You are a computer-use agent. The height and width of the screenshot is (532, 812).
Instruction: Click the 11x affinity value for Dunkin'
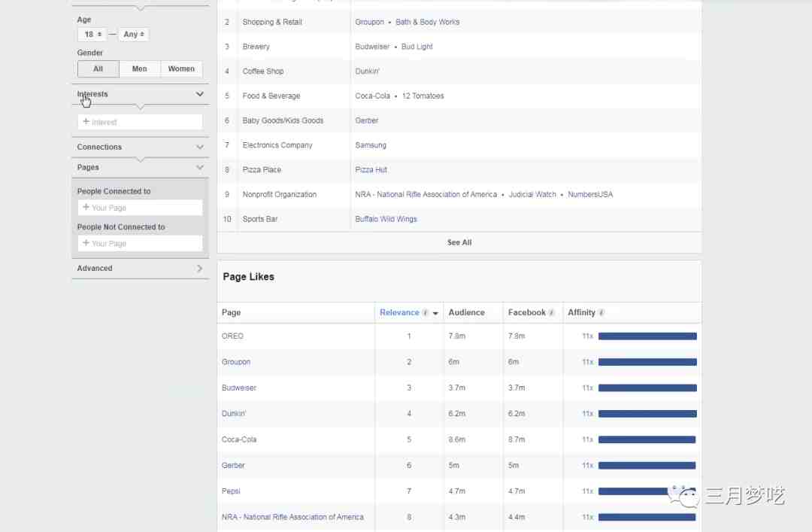(x=587, y=414)
